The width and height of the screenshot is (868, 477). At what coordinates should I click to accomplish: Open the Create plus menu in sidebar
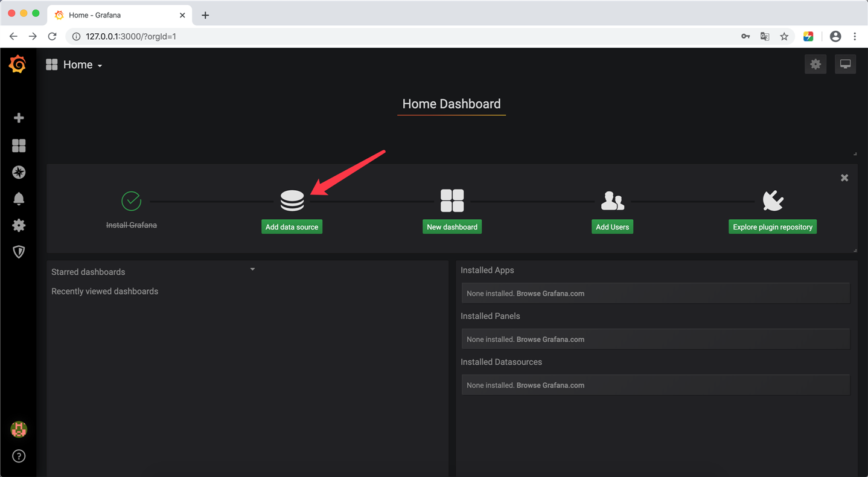pyautogui.click(x=19, y=118)
